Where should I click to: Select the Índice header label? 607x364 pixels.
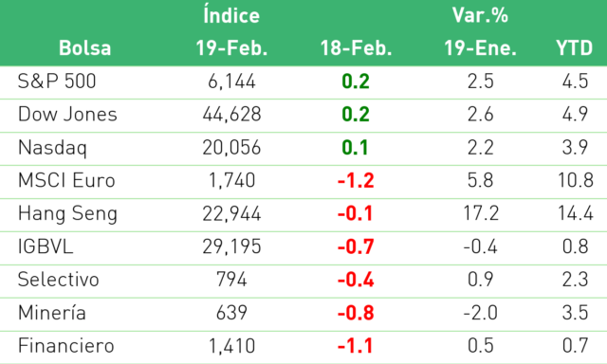[231, 15]
